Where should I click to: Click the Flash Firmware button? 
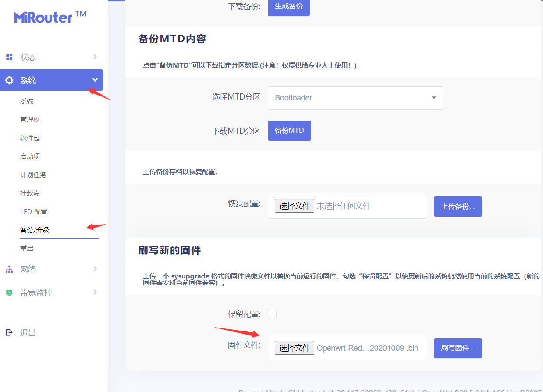(x=458, y=348)
